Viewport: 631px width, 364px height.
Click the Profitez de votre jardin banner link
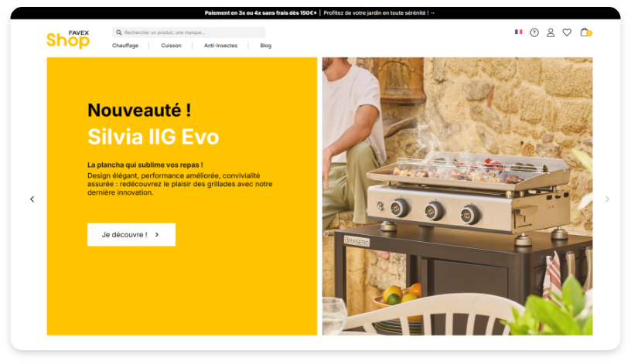pyautogui.click(x=379, y=13)
